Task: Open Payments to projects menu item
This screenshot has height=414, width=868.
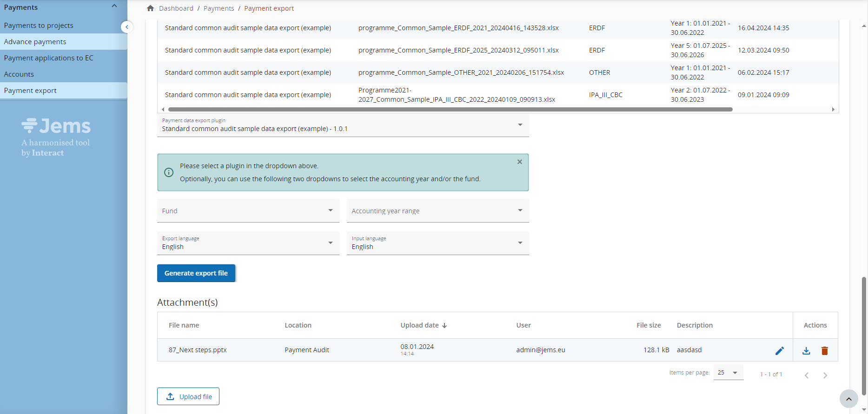Action: (39, 26)
